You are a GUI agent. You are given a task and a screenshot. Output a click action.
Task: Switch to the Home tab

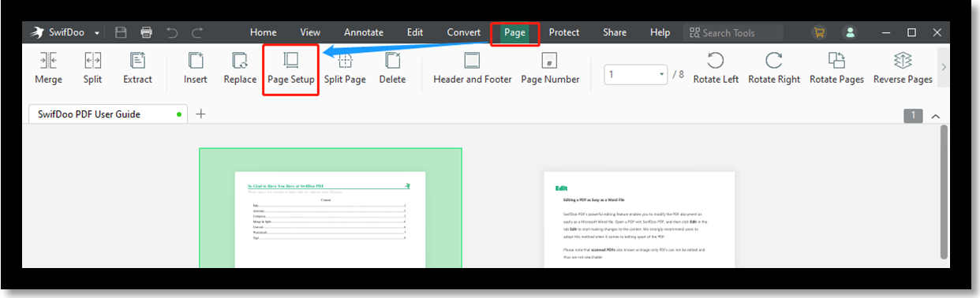[264, 32]
